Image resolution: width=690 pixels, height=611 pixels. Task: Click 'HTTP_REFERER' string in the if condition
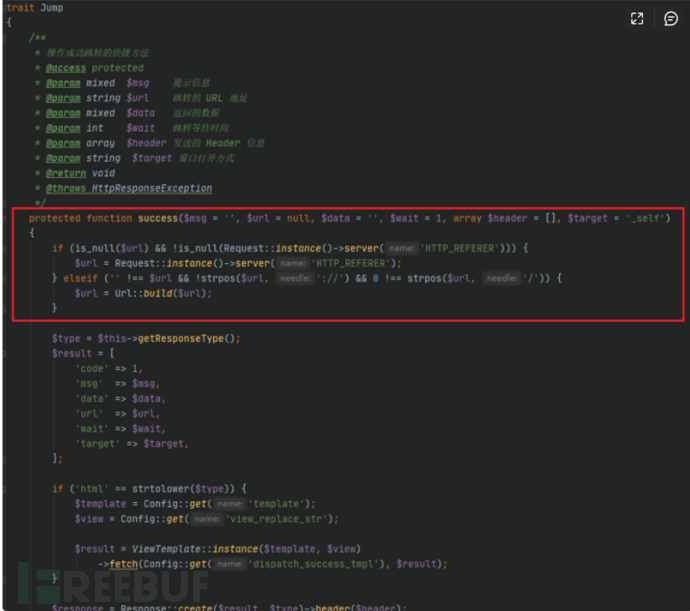(460, 248)
